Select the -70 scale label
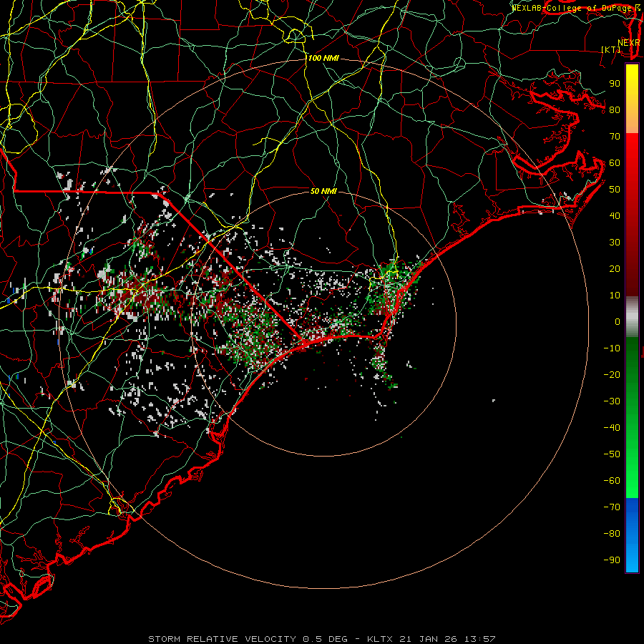Screen dimensions: 644x644 [612, 507]
